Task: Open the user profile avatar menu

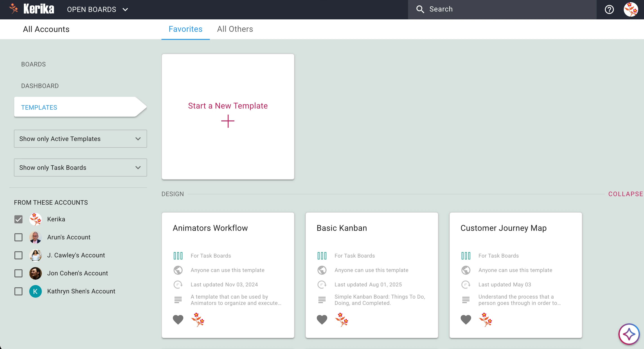Action: click(x=630, y=9)
